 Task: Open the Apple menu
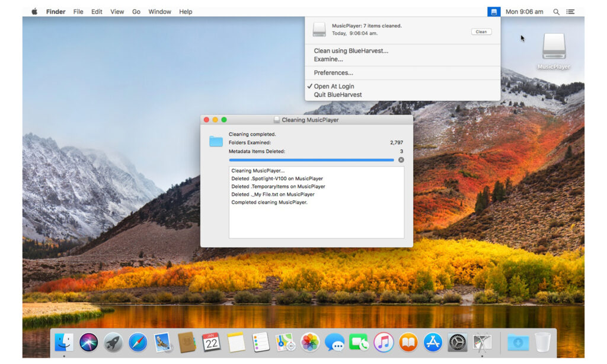(x=34, y=12)
